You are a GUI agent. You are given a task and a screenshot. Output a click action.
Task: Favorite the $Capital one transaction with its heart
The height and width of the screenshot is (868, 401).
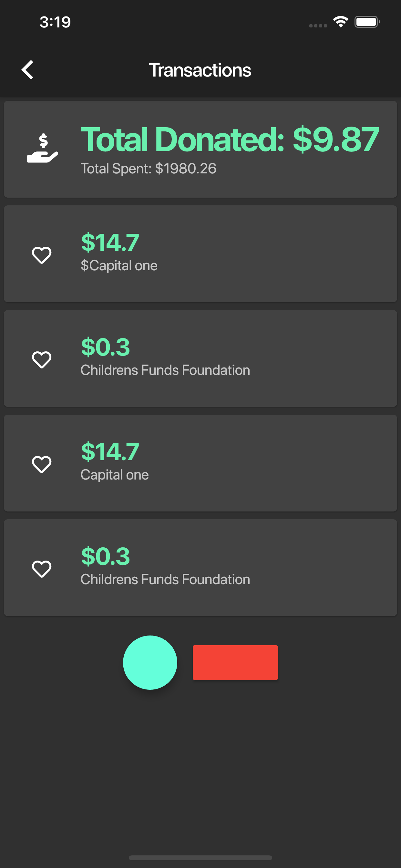42,255
